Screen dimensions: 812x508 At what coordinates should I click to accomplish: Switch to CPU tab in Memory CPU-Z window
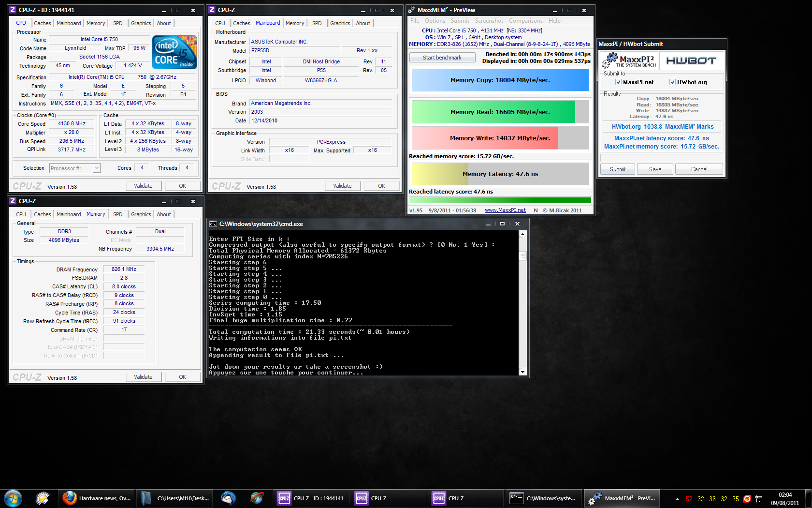21,214
